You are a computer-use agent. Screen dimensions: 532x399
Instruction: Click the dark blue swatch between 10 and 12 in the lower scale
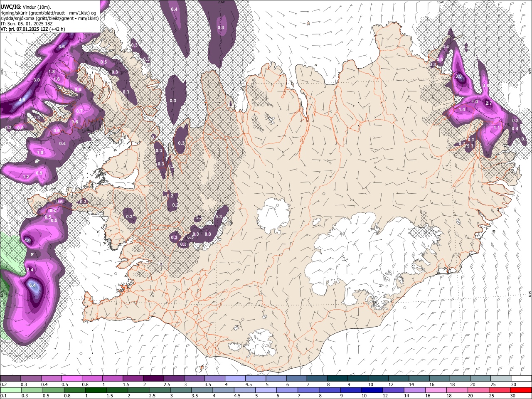pos(372,390)
